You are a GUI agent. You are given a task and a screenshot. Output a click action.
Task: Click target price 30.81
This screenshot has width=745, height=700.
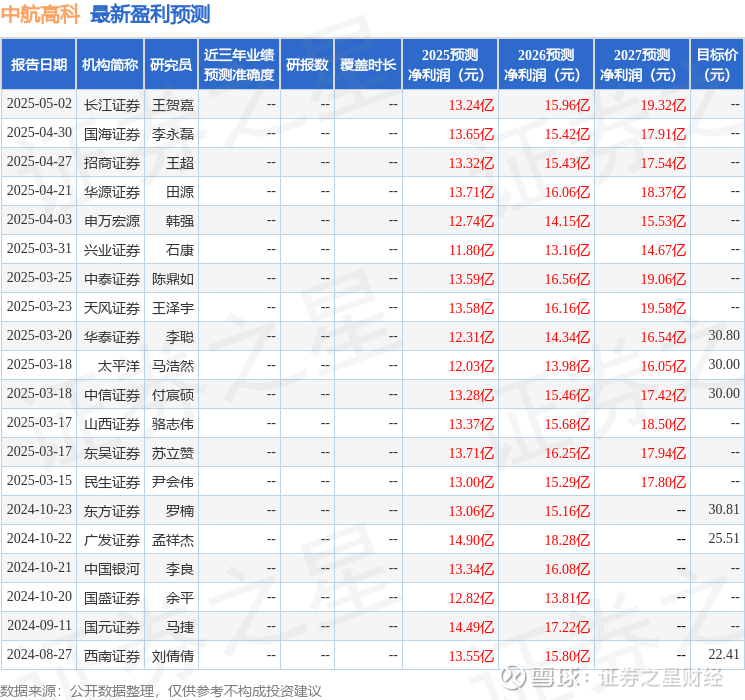(x=724, y=509)
